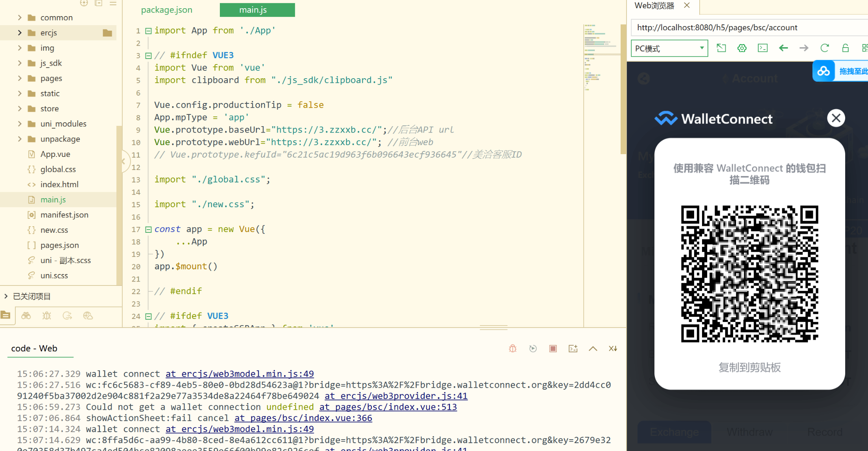This screenshot has width=868, height=451.
Task: Expand the common folder
Action: pyautogui.click(x=19, y=18)
